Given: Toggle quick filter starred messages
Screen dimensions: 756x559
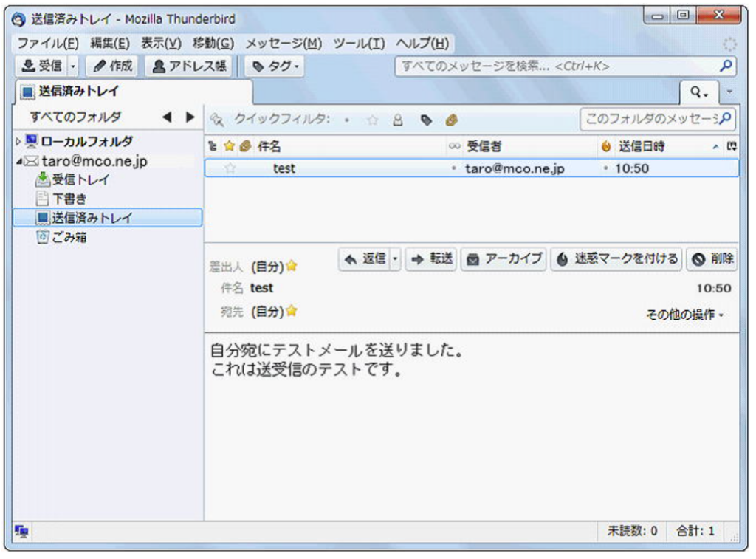Looking at the screenshot, I should [x=372, y=120].
